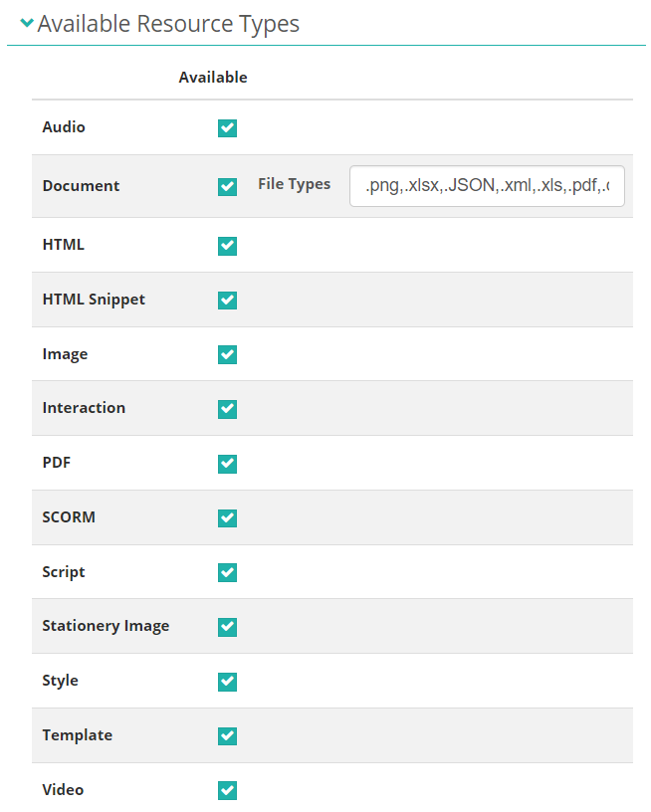Screen dimensions: 651x812
Task: Uncheck the Audio availability checkbox
Action: [227, 128]
